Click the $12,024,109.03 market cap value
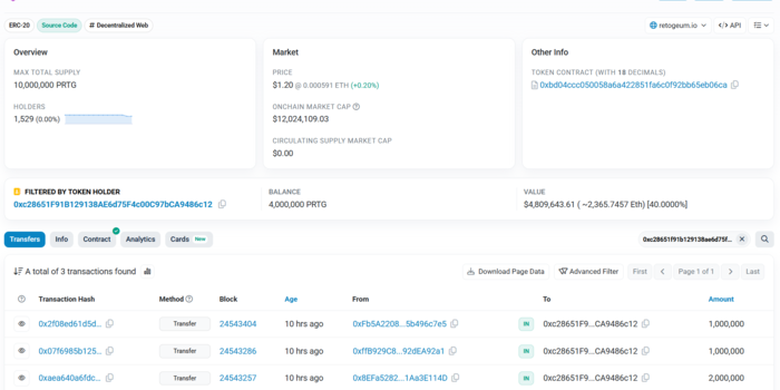 coord(300,119)
